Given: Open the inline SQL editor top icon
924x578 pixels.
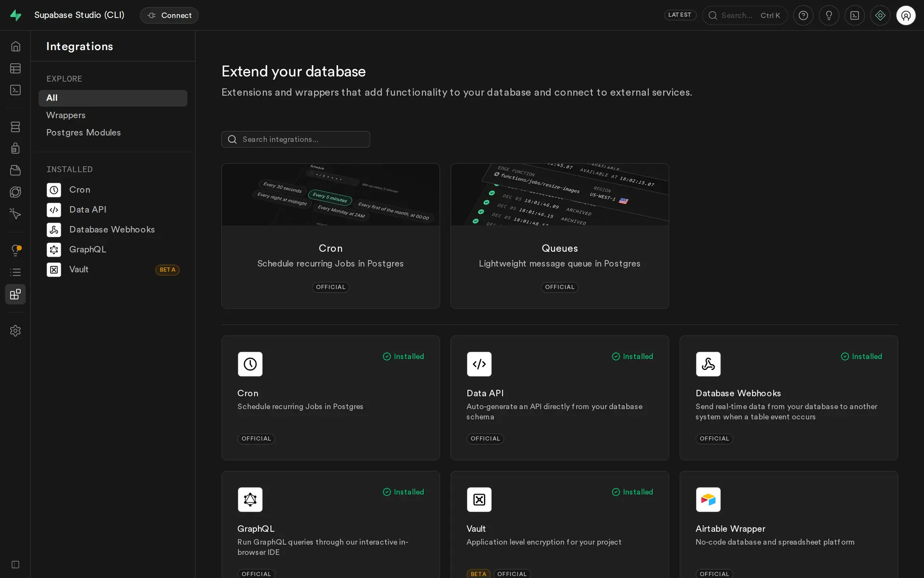Looking at the screenshot, I should pyautogui.click(x=855, y=15).
